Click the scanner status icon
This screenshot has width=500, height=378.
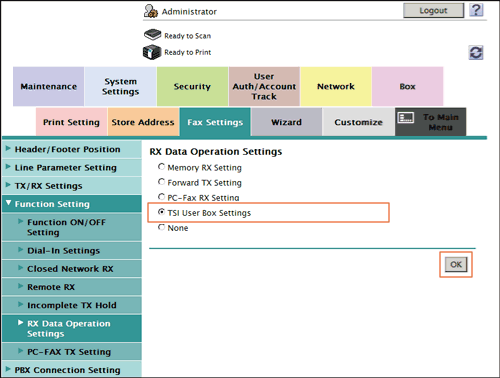click(152, 34)
